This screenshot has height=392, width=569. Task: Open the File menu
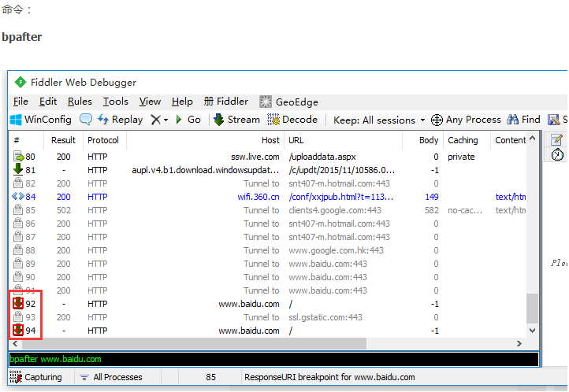(20, 102)
